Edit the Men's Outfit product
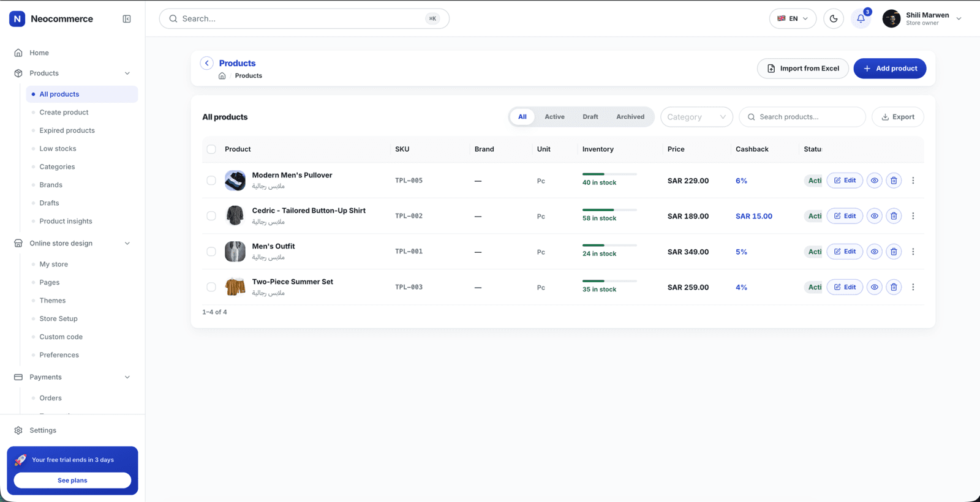The width and height of the screenshot is (980, 502). click(x=845, y=252)
